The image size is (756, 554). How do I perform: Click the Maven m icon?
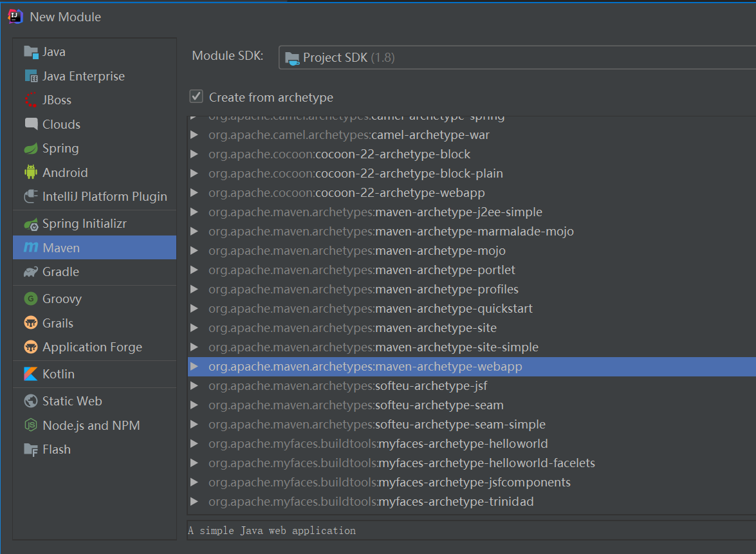click(x=31, y=247)
